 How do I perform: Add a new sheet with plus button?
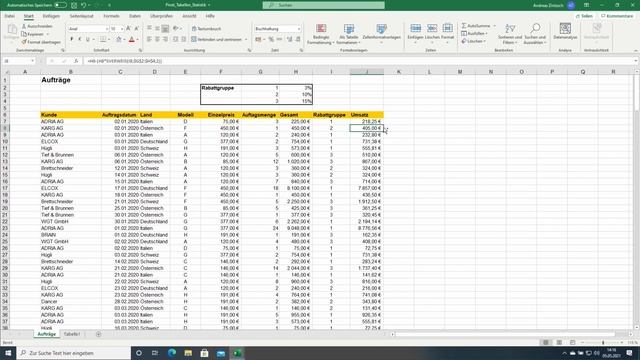(98, 334)
